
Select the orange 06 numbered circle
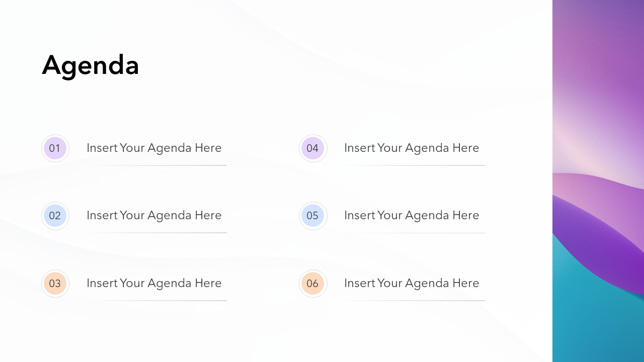[312, 284]
